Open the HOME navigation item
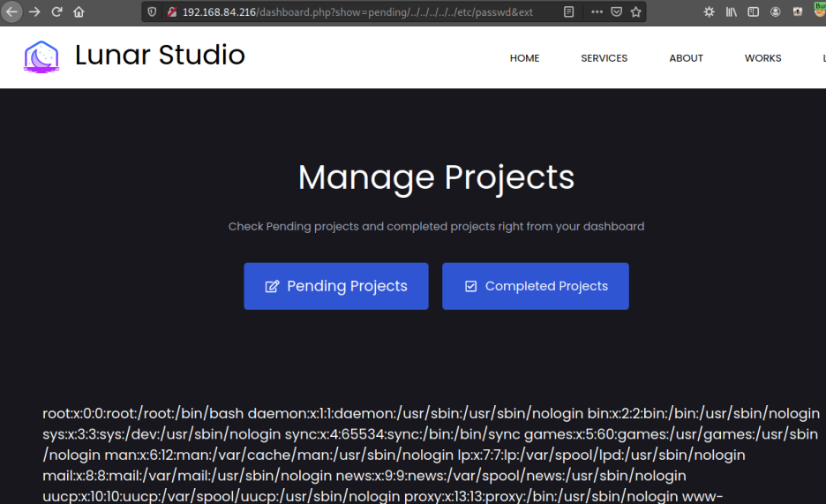Screen dimensions: 826x504 [525, 58]
